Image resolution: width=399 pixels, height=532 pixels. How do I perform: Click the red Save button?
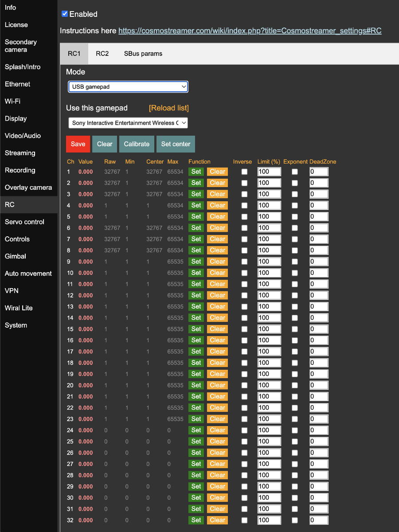(78, 144)
